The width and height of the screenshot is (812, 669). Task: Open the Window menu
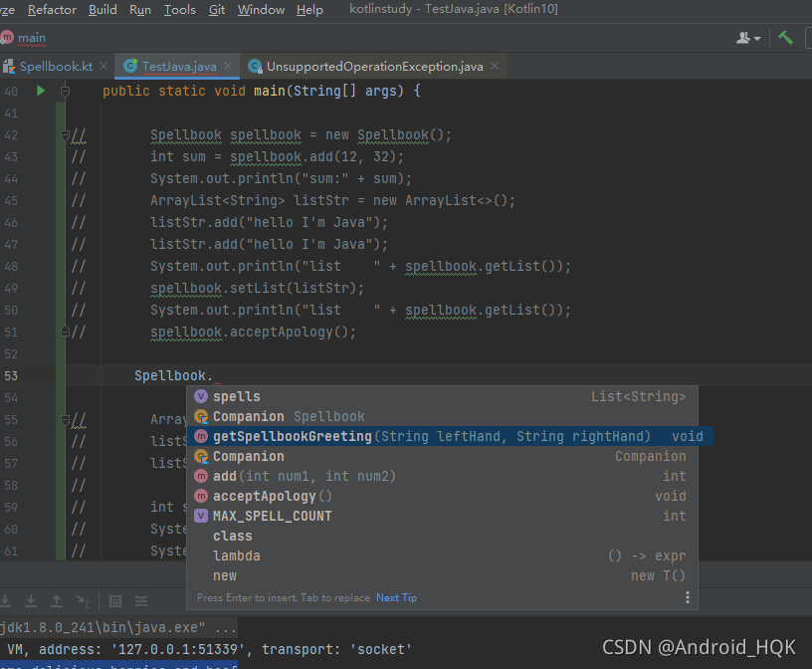[x=261, y=10]
